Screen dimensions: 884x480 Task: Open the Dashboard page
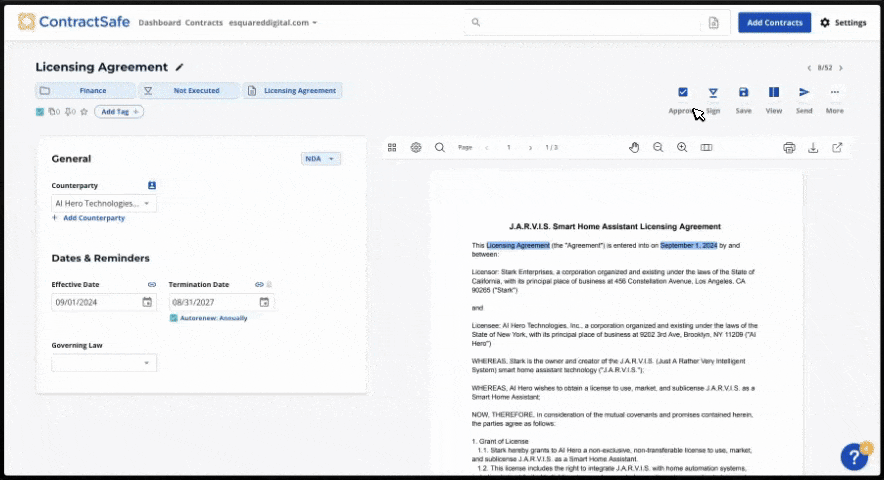pyautogui.click(x=160, y=23)
